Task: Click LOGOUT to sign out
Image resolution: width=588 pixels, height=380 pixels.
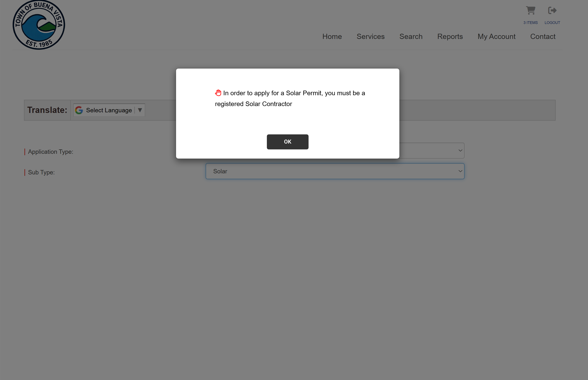Action: pyautogui.click(x=552, y=23)
